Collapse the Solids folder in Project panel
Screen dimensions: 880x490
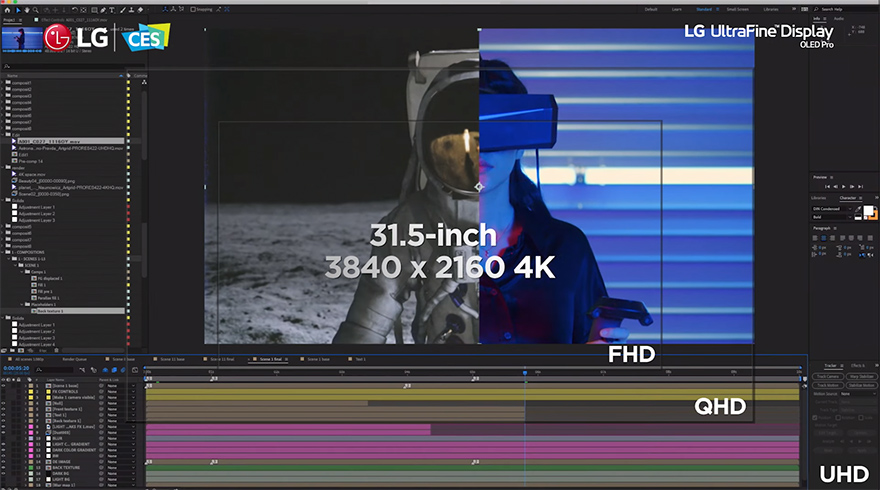coord(3,200)
